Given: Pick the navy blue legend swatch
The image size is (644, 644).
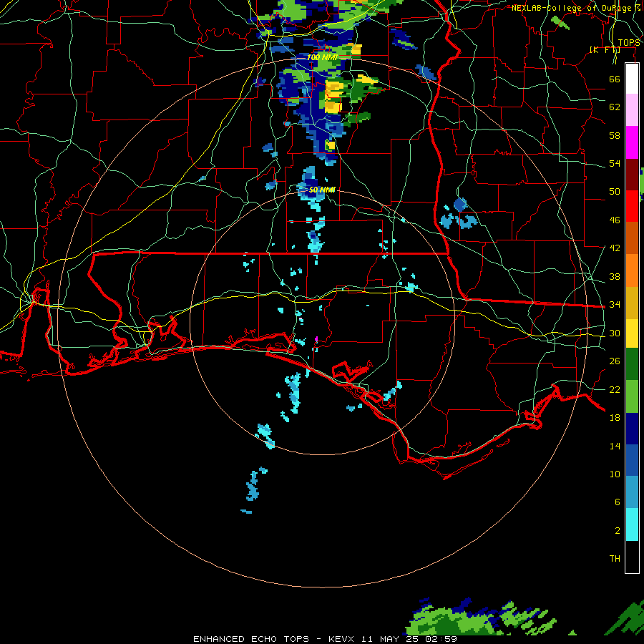Looking at the screenshot, I should (632, 429).
